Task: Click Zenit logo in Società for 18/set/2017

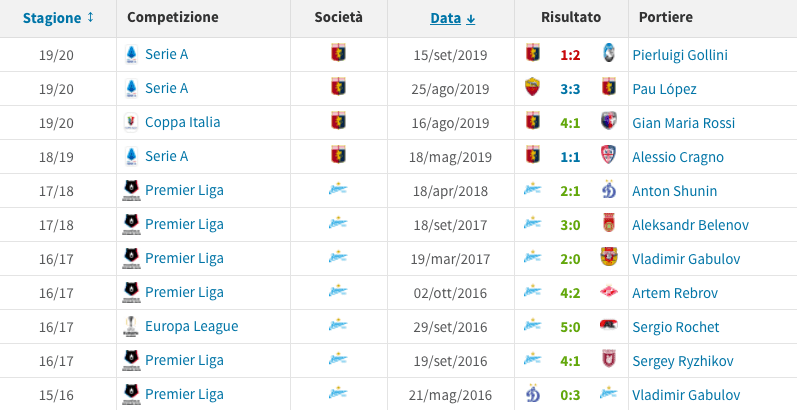Action: tap(339, 224)
